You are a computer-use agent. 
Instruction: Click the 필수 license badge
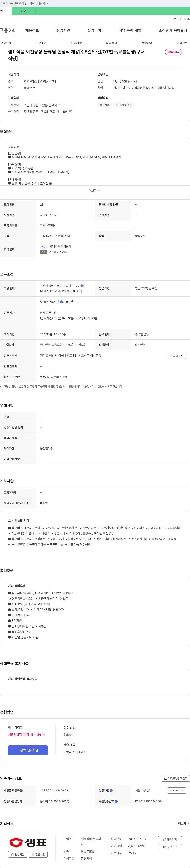click(x=43, y=247)
